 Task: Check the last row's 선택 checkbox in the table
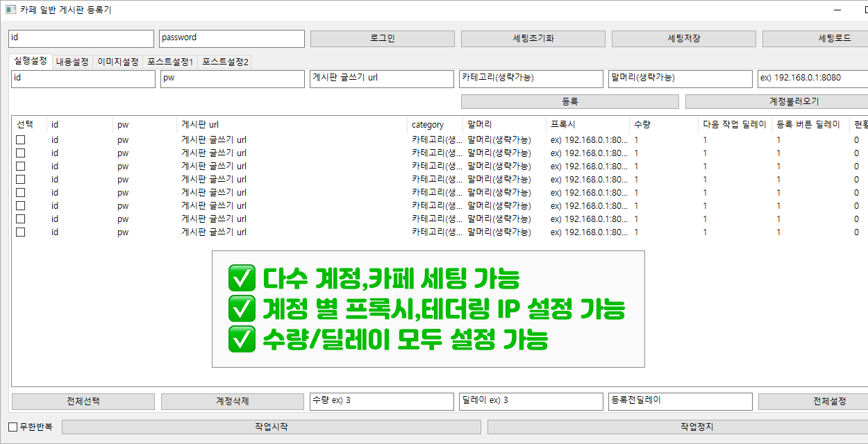[21, 232]
